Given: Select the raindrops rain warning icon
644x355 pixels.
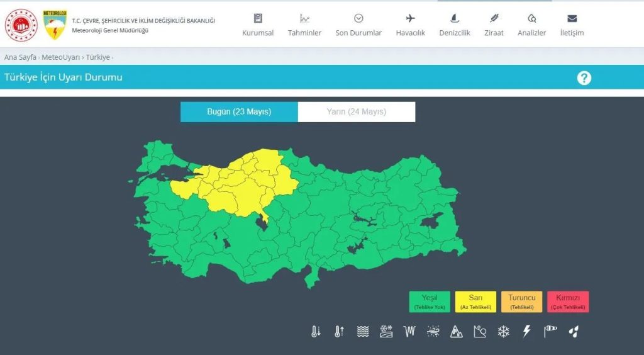Looking at the screenshot, I should pos(574,331).
